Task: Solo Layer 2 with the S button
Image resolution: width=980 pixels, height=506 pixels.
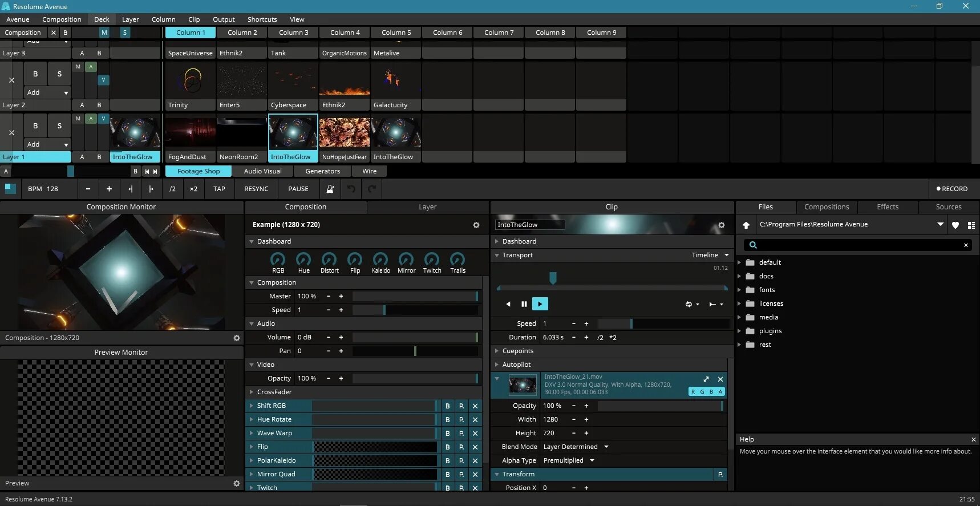Action: (x=59, y=74)
